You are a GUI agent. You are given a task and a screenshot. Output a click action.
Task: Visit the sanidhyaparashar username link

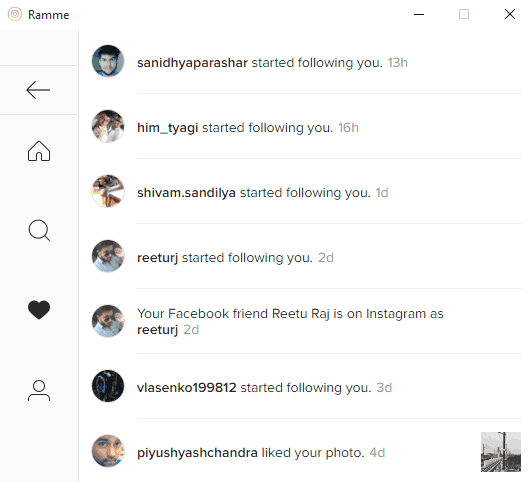pos(192,63)
